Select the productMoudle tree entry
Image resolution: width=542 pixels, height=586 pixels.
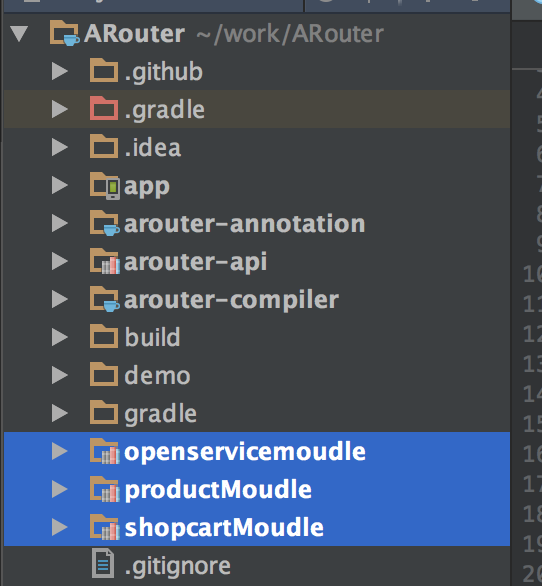(257, 489)
